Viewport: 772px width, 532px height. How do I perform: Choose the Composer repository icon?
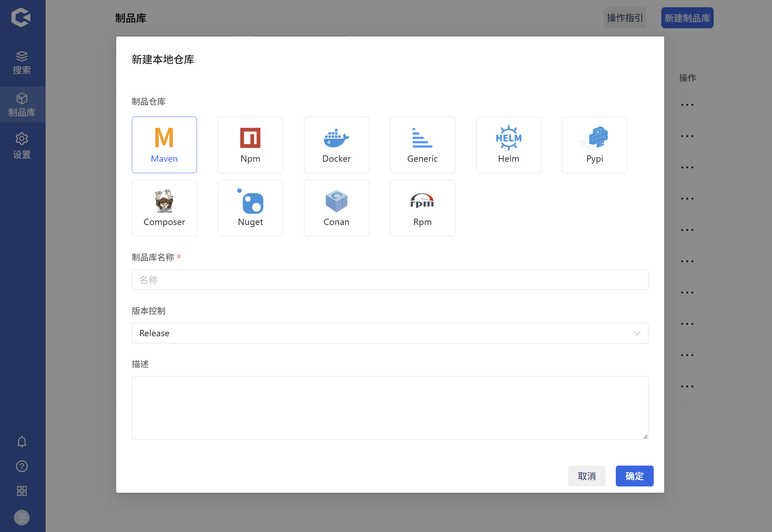pos(164,208)
